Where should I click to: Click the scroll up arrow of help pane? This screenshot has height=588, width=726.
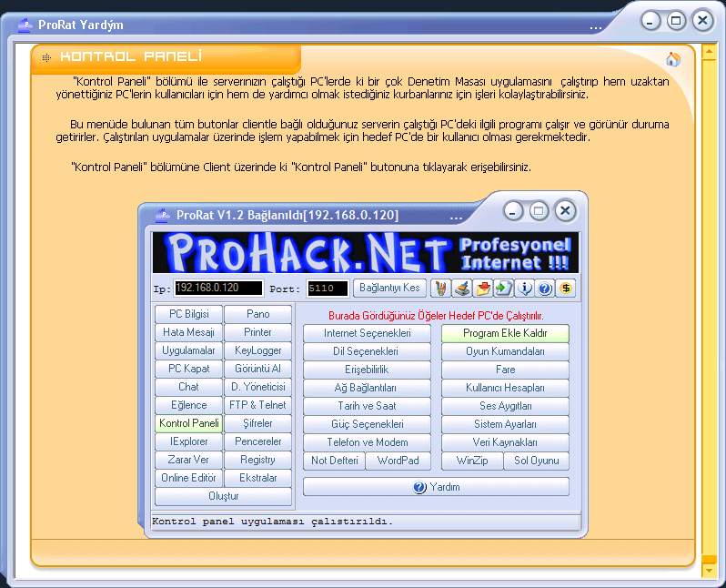tap(708, 53)
